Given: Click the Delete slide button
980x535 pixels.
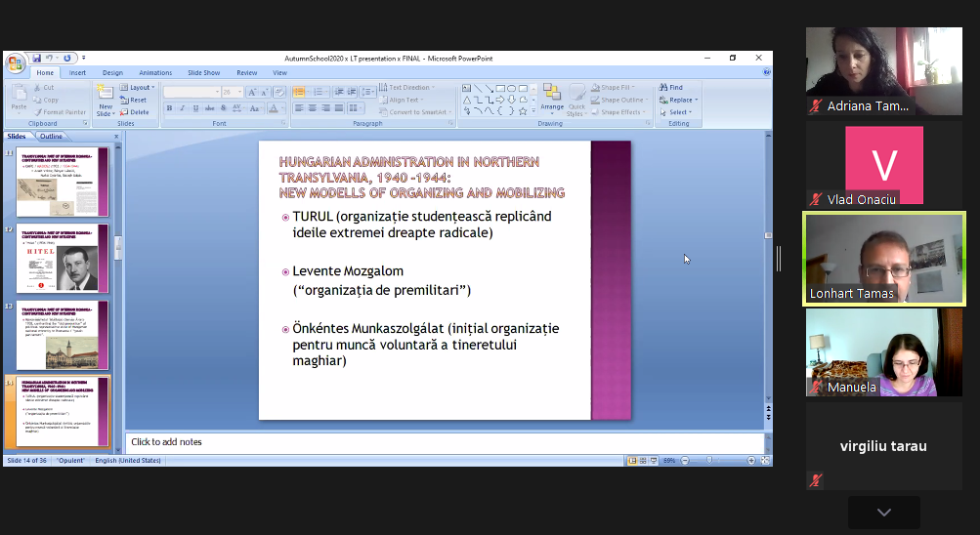Looking at the screenshot, I should [x=135, y=112].
